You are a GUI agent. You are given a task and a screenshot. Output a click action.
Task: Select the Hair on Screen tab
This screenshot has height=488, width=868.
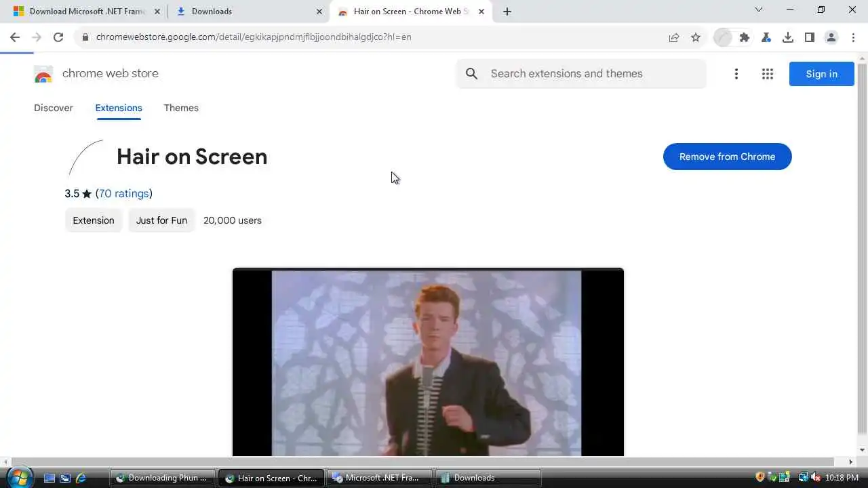coord(412,12)
